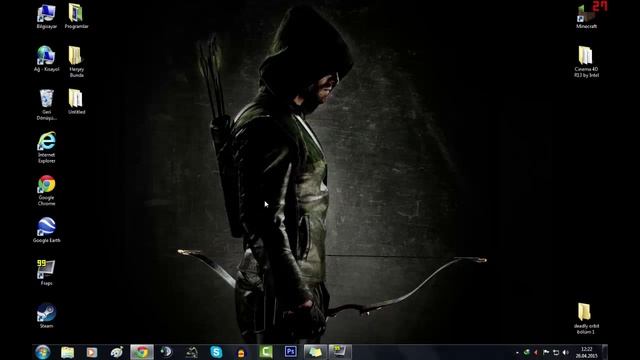Switch to Chrome in the taskbar
This screenshot has width=640, height=360.
pos(142,352)
